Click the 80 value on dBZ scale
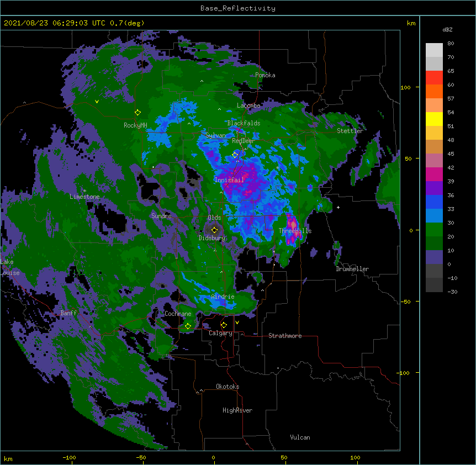The width and height of the screenshot is (476, 465). click(x=451, y=44)
